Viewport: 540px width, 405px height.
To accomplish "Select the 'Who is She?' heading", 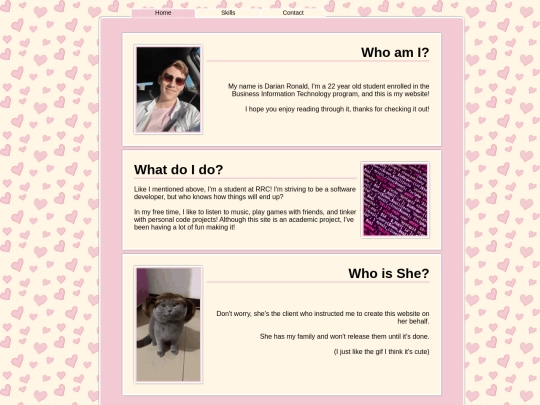I will coord(389,273).
